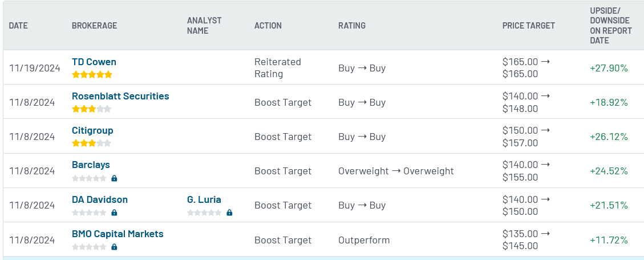This screenshot has width=644, height=260.
Task: Click the DATE column header
Action: click(x=18, y=26)
